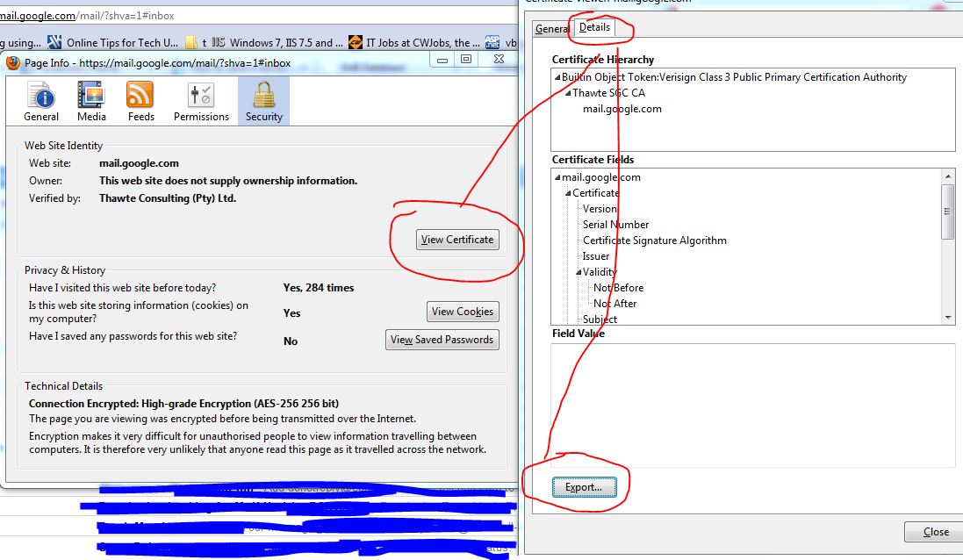Select mail.google.com in Certificate Hierarchy

coord(622,109)
